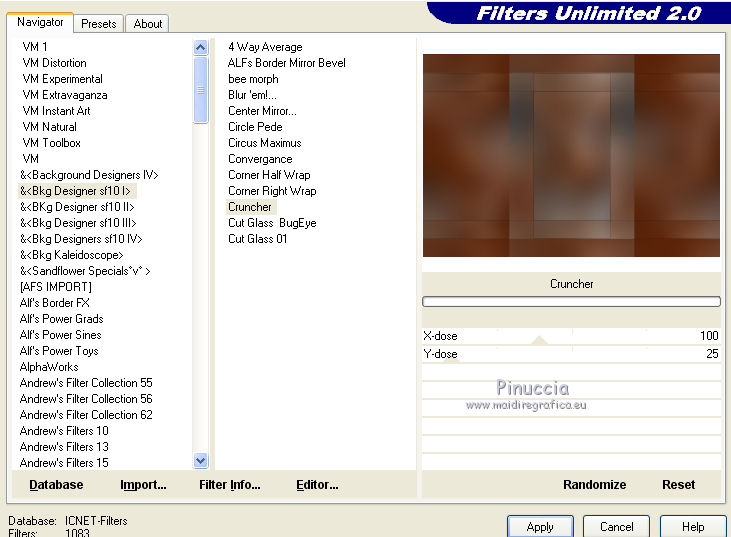Viewport: 731px width, 537px height.
Task: Cancel the filter dialog
Action: pos(616,527)
